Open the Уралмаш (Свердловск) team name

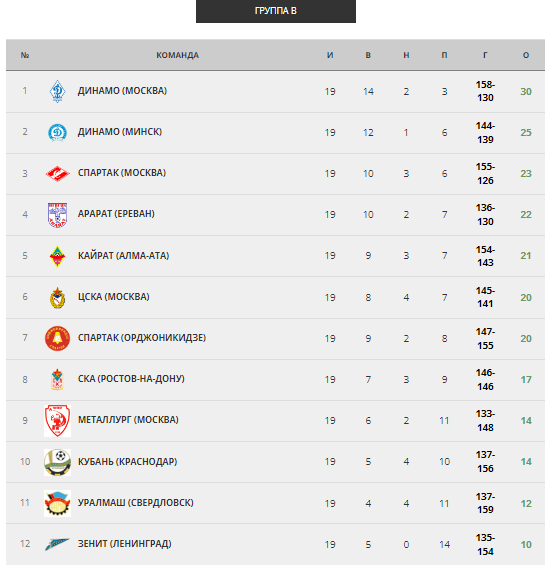click(136, 503)
